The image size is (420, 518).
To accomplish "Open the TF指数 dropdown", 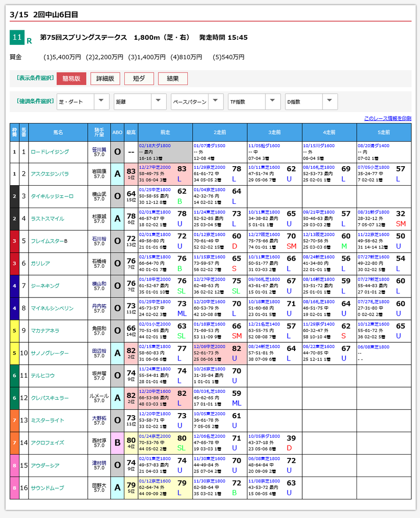I will [x=254, y=102].
